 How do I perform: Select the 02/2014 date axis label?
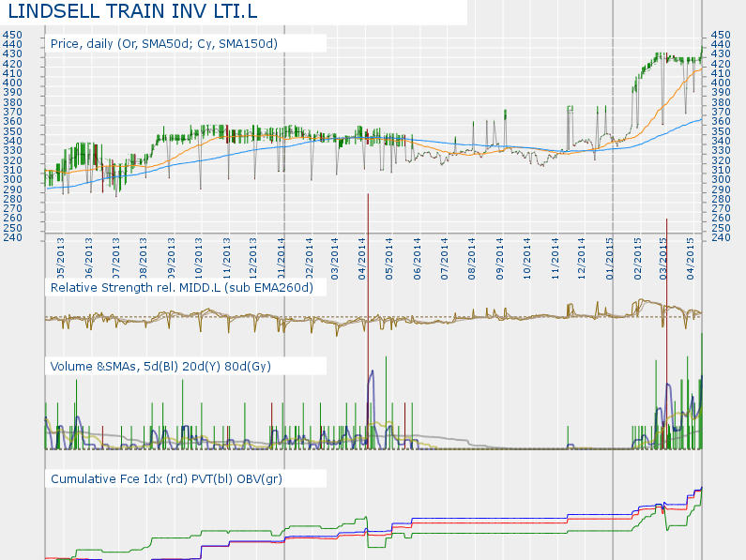[x=309, y=258]
